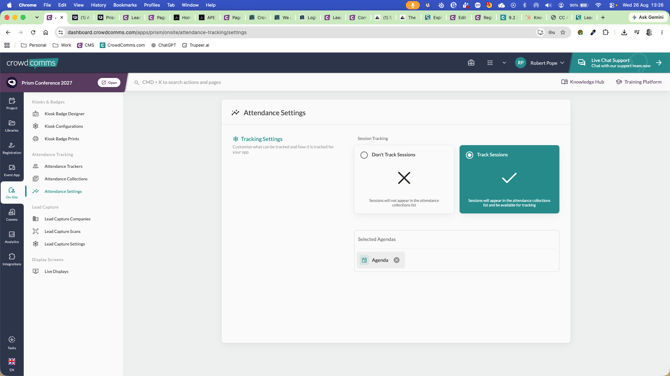Open Kiosk Badge Designer
Viewport: 670px width, 376px height.
[65, 114]
